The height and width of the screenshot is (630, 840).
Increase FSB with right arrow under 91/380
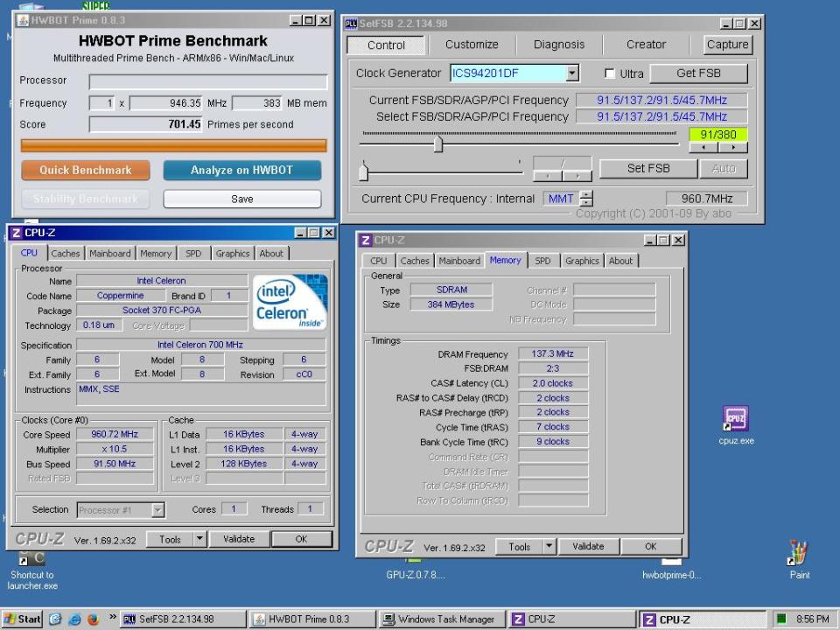[733, 147]
